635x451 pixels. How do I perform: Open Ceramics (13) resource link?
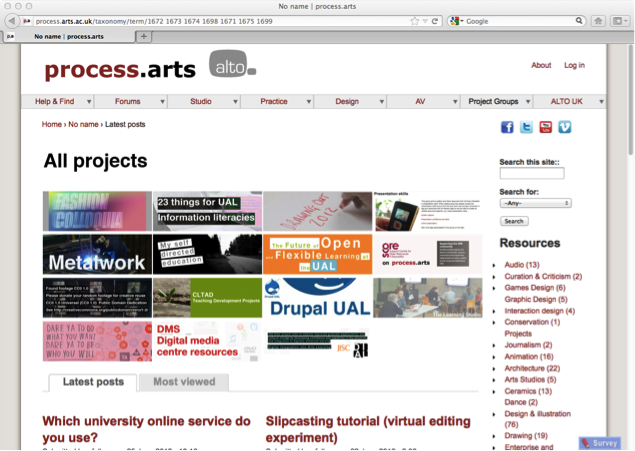click(x=528, y=391)
